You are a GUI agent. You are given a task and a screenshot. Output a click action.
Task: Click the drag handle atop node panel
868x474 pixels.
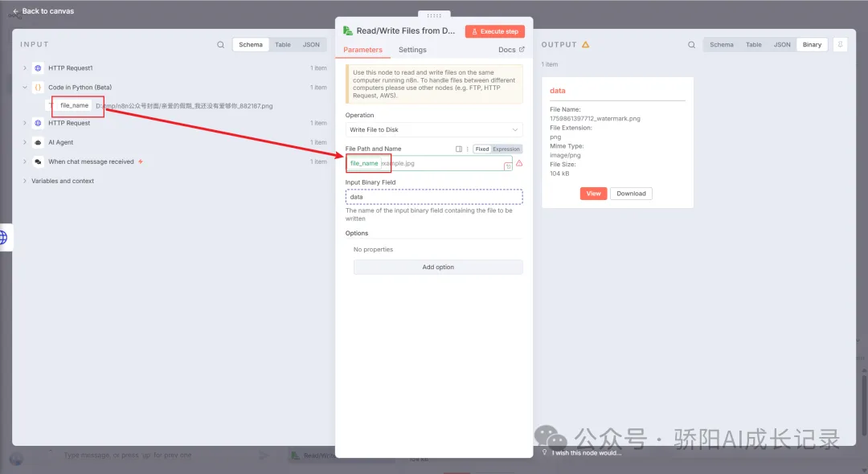[434, 15]
